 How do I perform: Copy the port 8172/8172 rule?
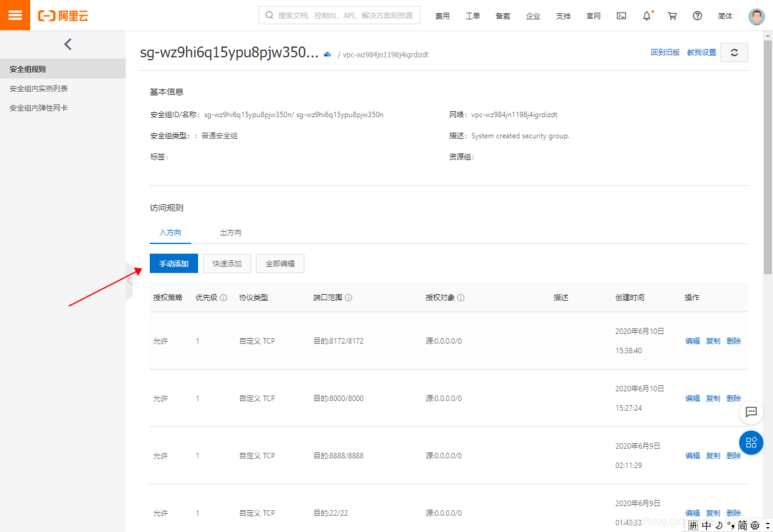[713, 341]
